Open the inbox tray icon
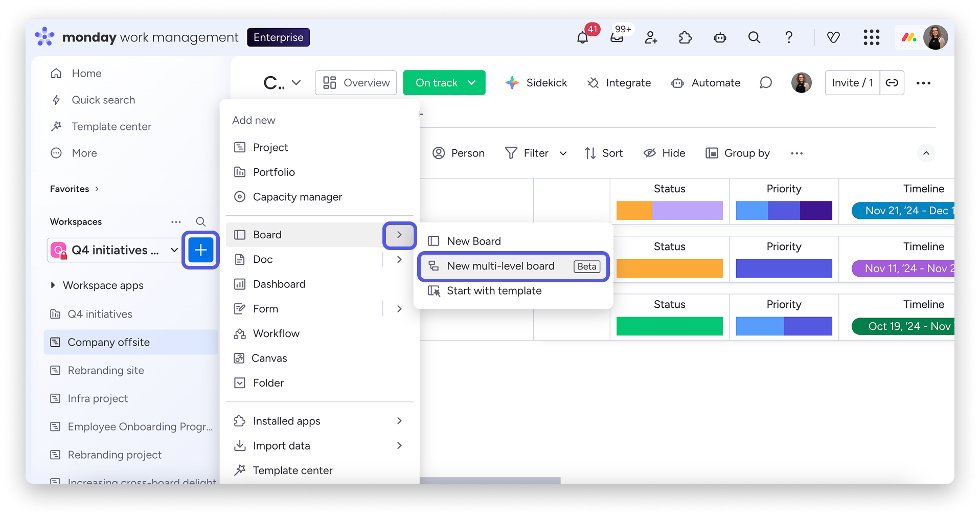 coord(617,37)
